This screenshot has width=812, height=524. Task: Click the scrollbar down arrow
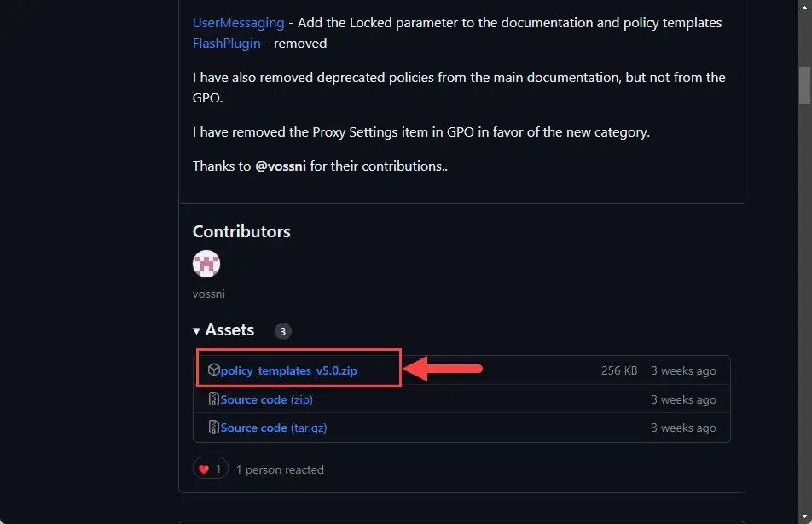[804, 516]
